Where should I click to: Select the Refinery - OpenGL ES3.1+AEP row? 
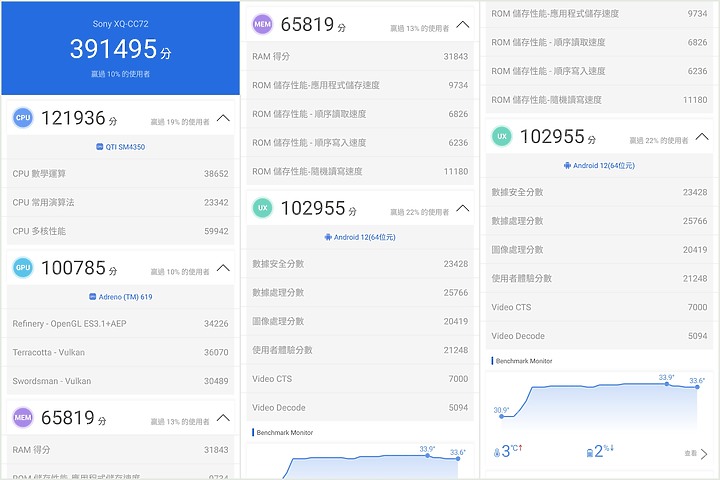pos(120,323)
